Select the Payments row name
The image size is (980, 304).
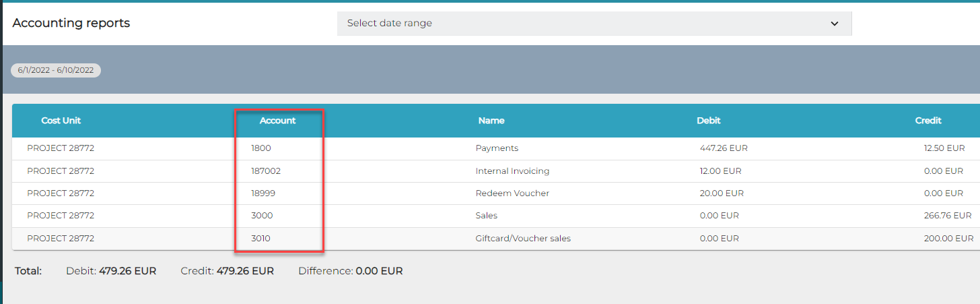click(x=497, y=148)
